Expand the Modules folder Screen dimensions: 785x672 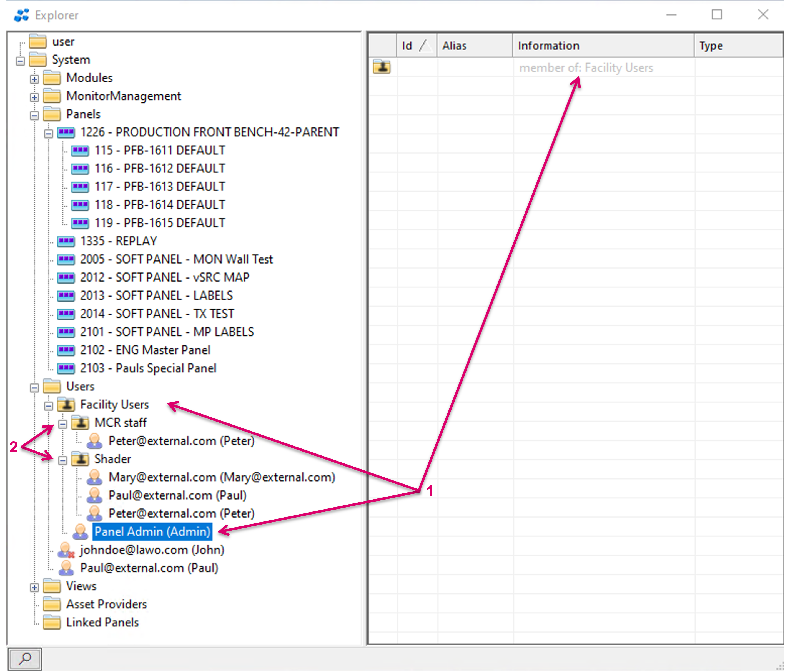coord(34,79)
